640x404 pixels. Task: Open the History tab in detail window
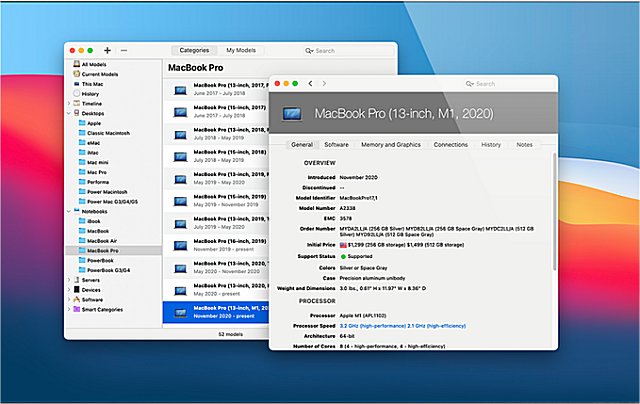click(491, 144)
